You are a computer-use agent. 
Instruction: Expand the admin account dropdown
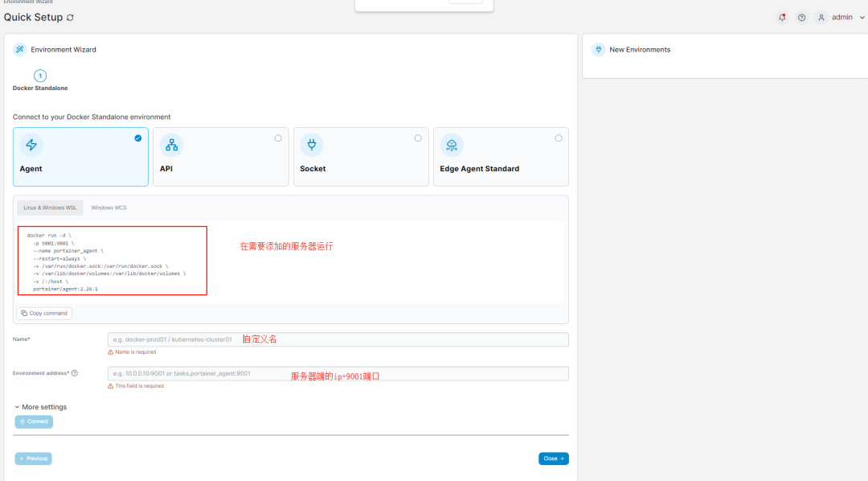tap(862, 18)
